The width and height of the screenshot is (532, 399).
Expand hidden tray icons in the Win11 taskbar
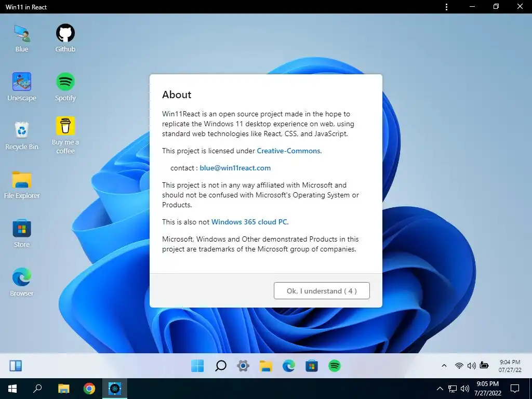pyautogui.click(x=444, y=366)
